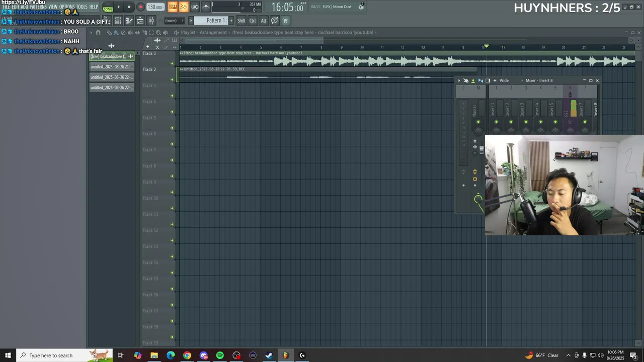
Task: Click the news globe icon beside hint panel
Action: 361,7
